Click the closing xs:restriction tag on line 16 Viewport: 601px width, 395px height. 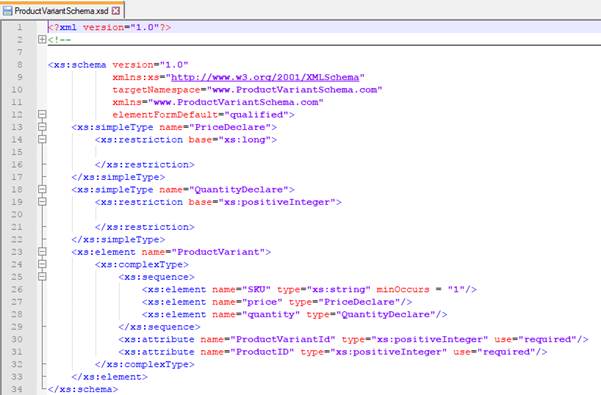(145, 164)
